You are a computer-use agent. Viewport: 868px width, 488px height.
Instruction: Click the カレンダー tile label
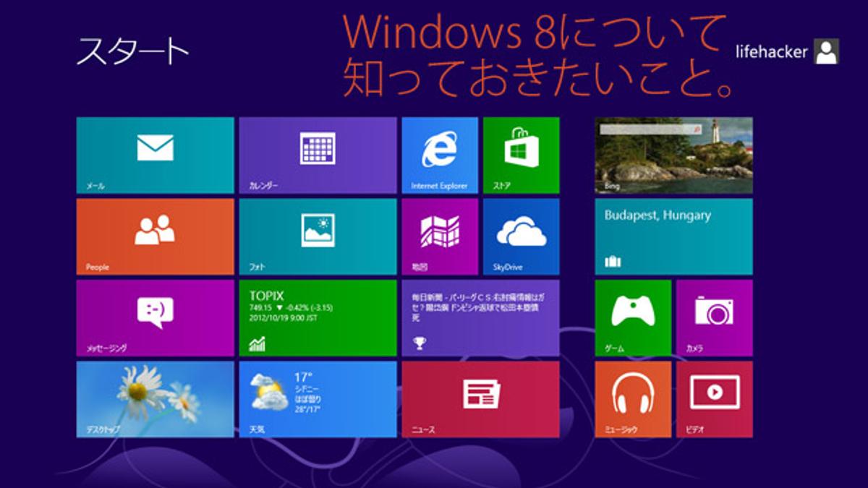[263, 186]
